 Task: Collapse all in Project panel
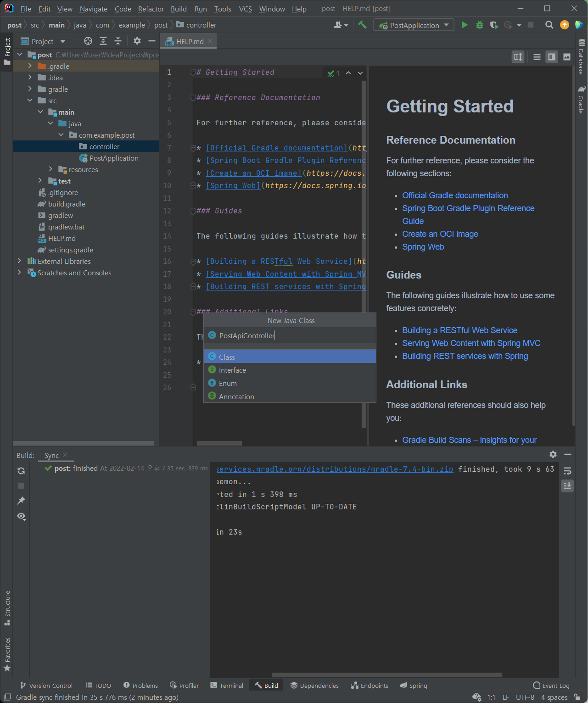(118, 41)
